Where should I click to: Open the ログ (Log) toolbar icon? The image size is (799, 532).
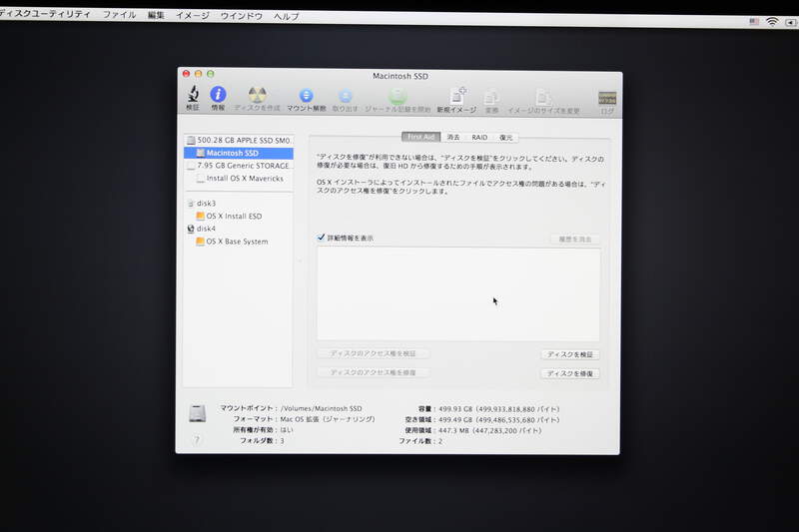pyautogui.click(x=607, y=98)
